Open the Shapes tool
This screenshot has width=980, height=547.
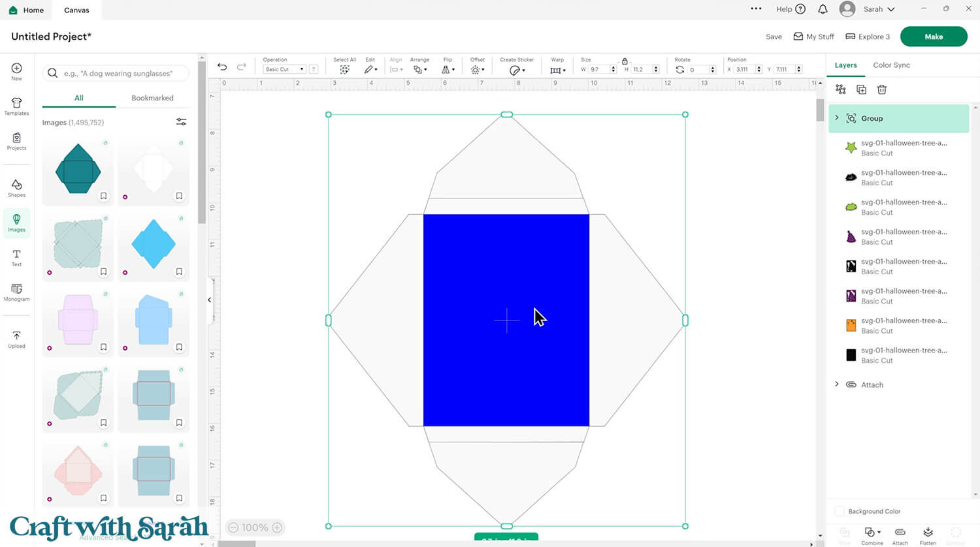pos(16,188)
